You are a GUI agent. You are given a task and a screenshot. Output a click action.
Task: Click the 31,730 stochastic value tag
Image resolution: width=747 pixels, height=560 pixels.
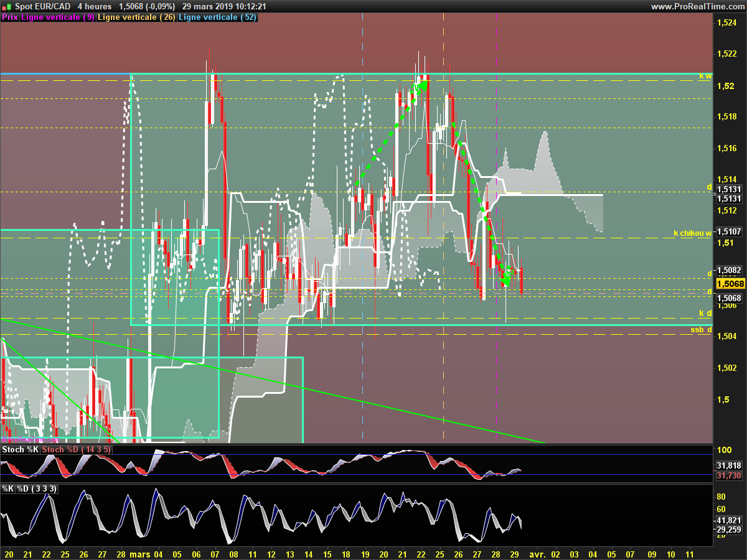(x=729, y=475)
